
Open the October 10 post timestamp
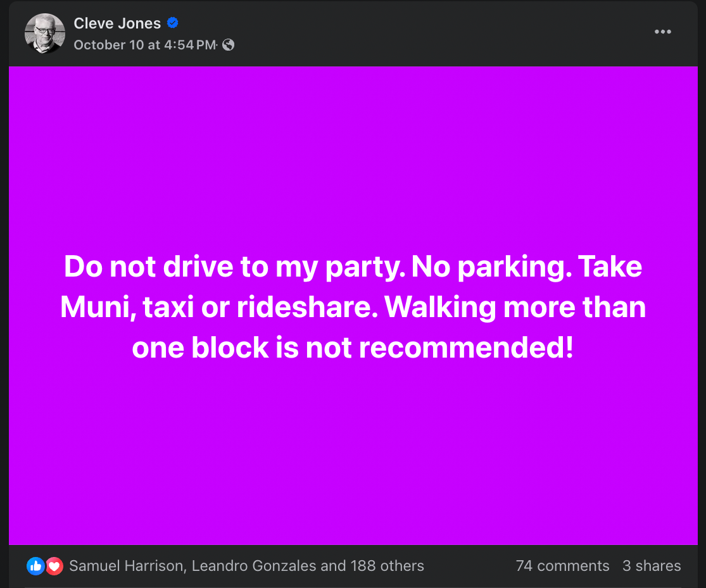point(145,45)
